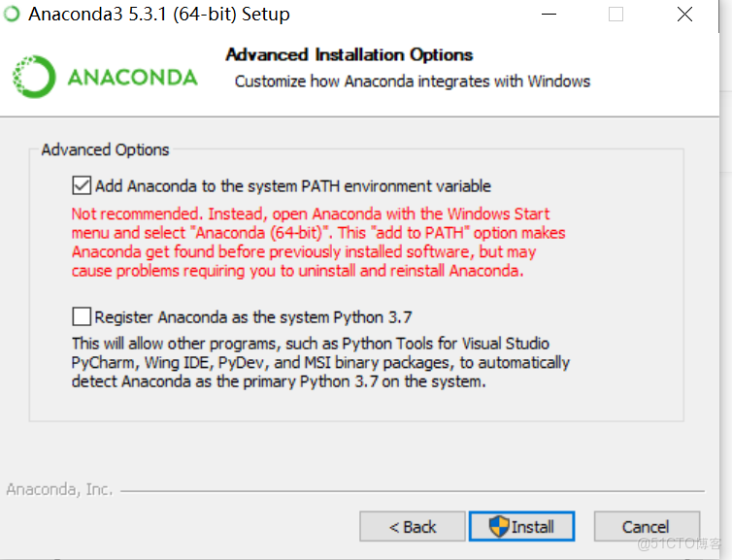Click the "Anaconda3 5.3.1 (64-bit) Setup" window title
This screenshot has width=732, height=560.
pos(159,15)
